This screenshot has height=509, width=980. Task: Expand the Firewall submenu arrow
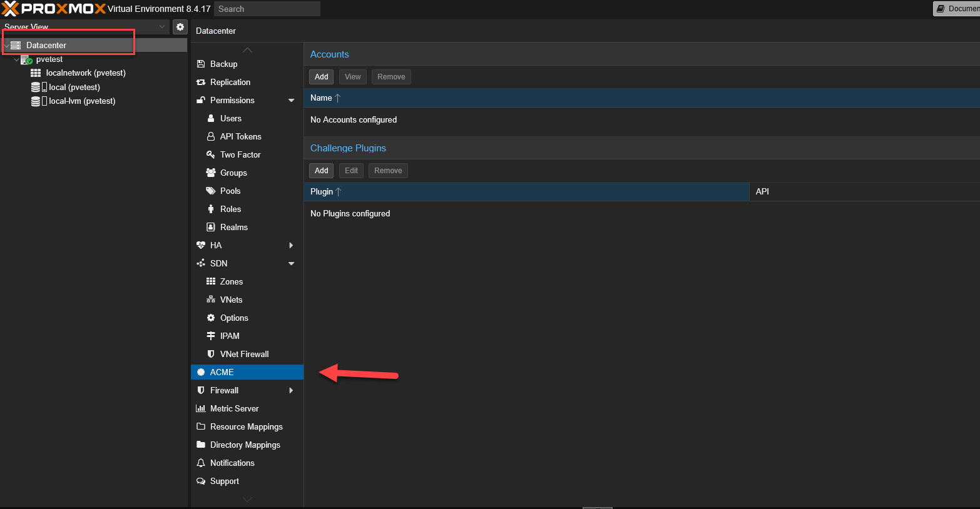point(291,390)
